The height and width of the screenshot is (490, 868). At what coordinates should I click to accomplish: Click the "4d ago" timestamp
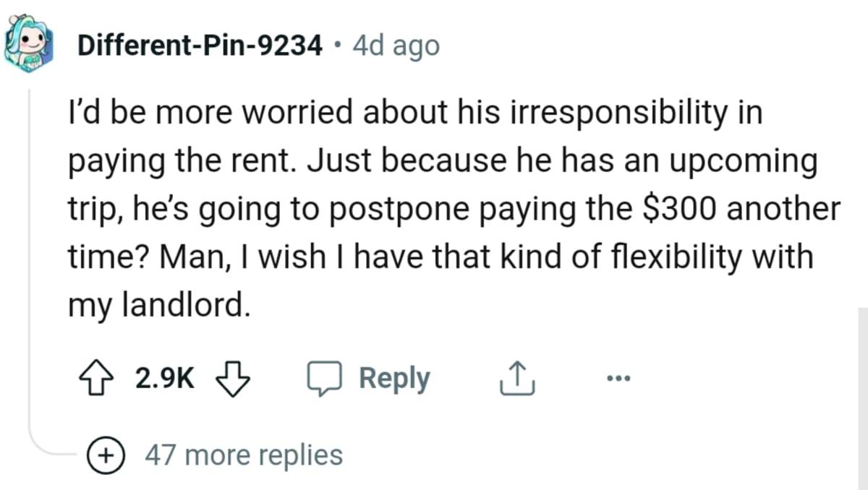coord(396,46)
